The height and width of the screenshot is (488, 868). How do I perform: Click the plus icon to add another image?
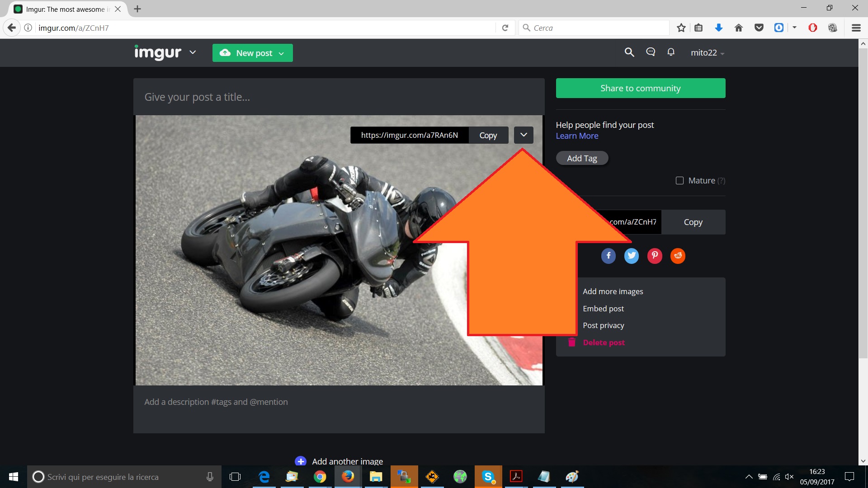(x=301, y=461)
